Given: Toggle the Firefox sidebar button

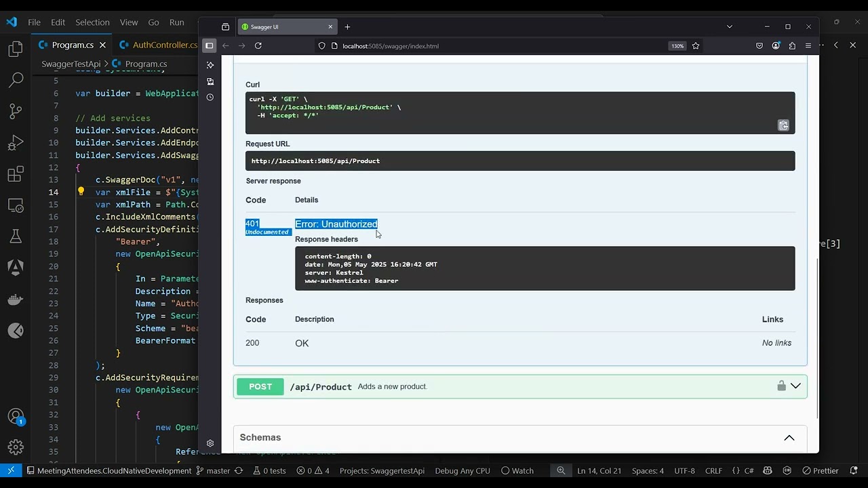Looking at the screenshot, I should [x=210, y=45].
